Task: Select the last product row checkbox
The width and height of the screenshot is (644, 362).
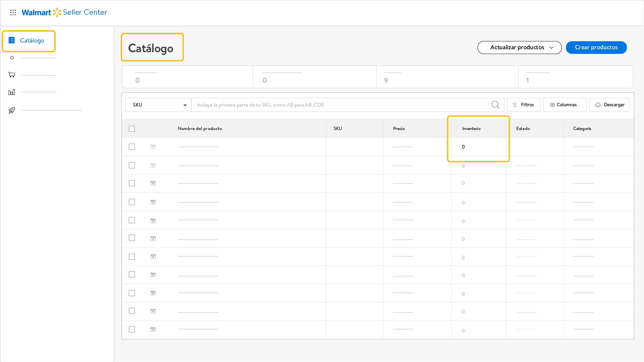Action: 132,329
